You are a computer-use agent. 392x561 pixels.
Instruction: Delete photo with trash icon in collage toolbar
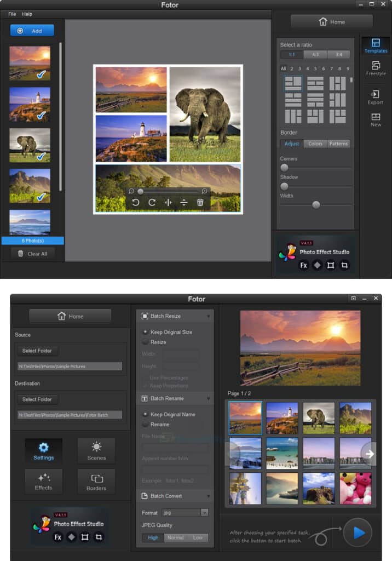point(200,203)
